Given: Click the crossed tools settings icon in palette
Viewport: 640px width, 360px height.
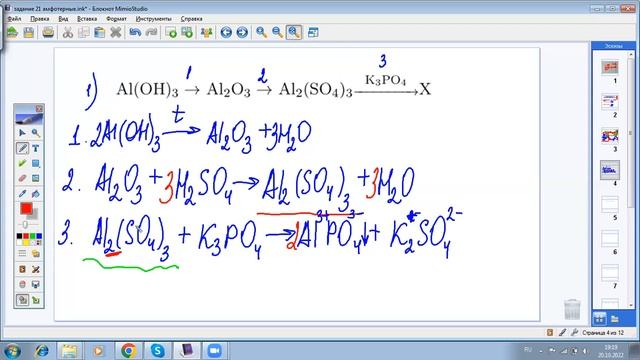Looking at the screenshot, I should (36, 269).
